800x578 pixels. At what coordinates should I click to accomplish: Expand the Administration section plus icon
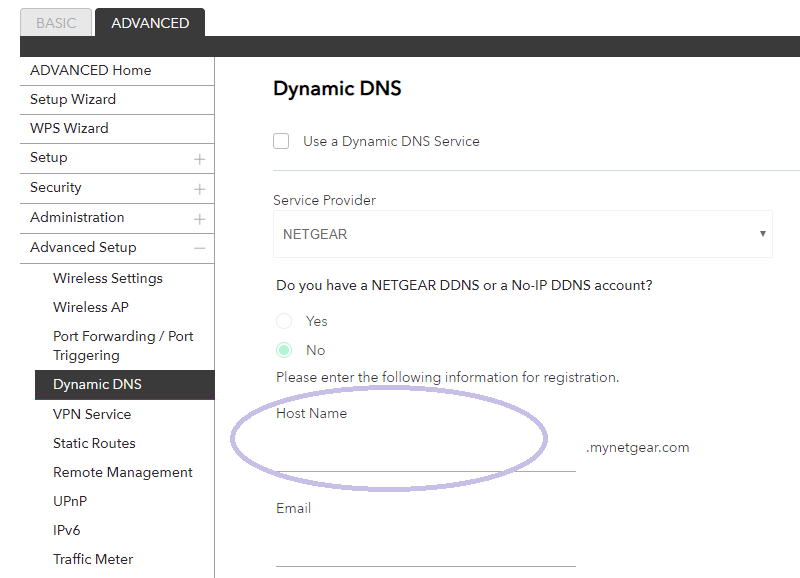[x=199, y=219]
